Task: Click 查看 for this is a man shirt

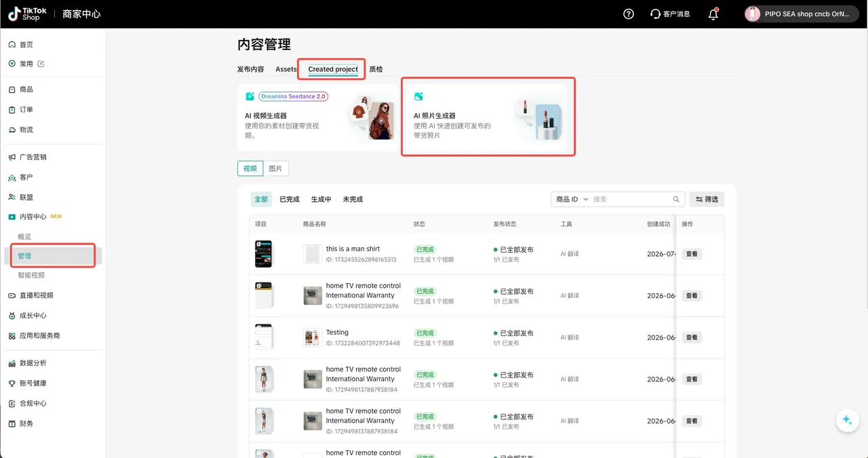Action: (x=692, y=254)
